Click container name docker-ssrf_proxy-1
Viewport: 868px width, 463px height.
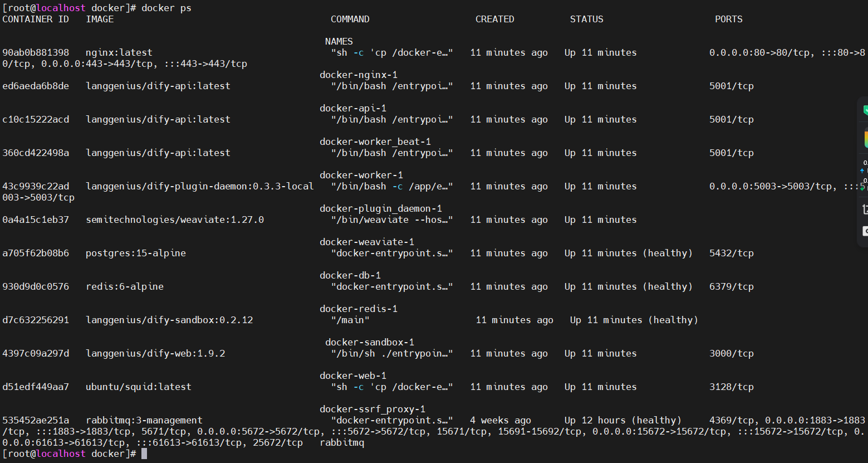372,409
